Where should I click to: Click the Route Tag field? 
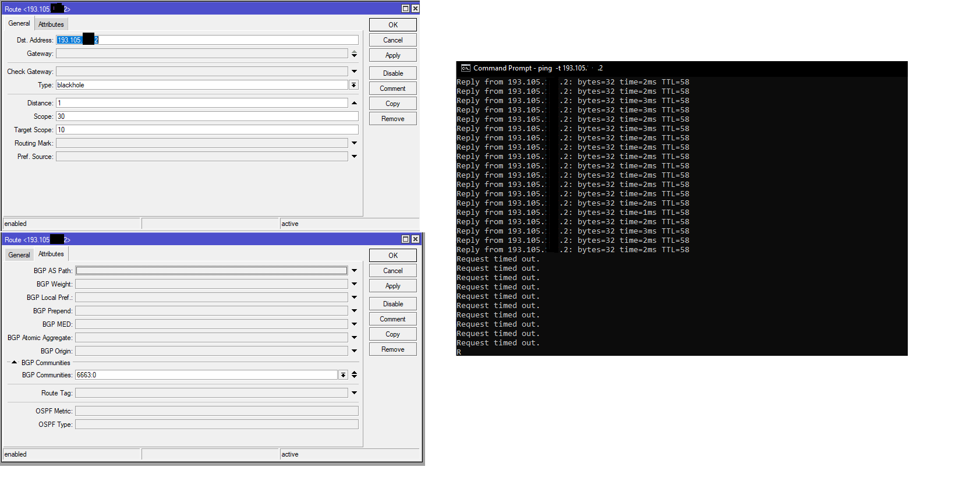[x=212, y=393]
